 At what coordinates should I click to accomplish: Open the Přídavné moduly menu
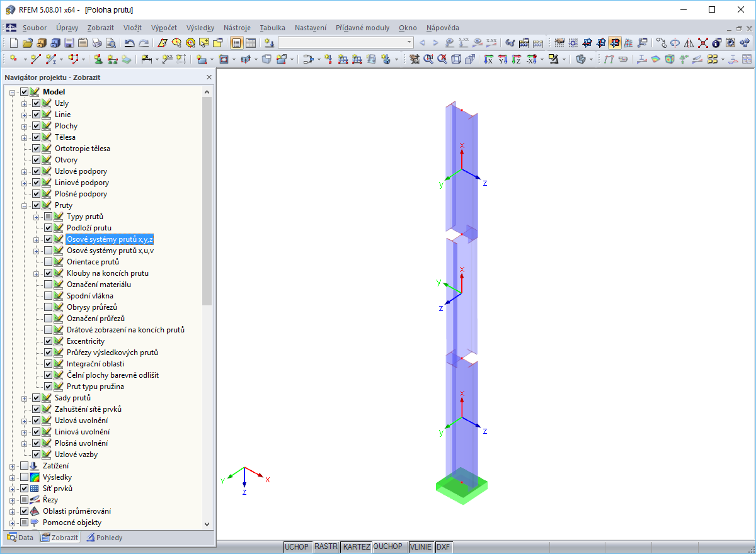pos(363,28)
